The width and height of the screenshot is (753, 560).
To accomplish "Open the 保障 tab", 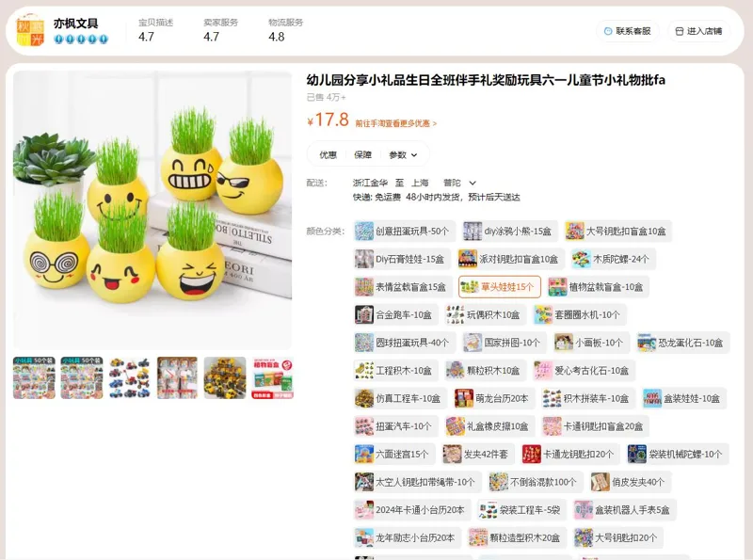I will pyautogui.click(x=362, y=154).
